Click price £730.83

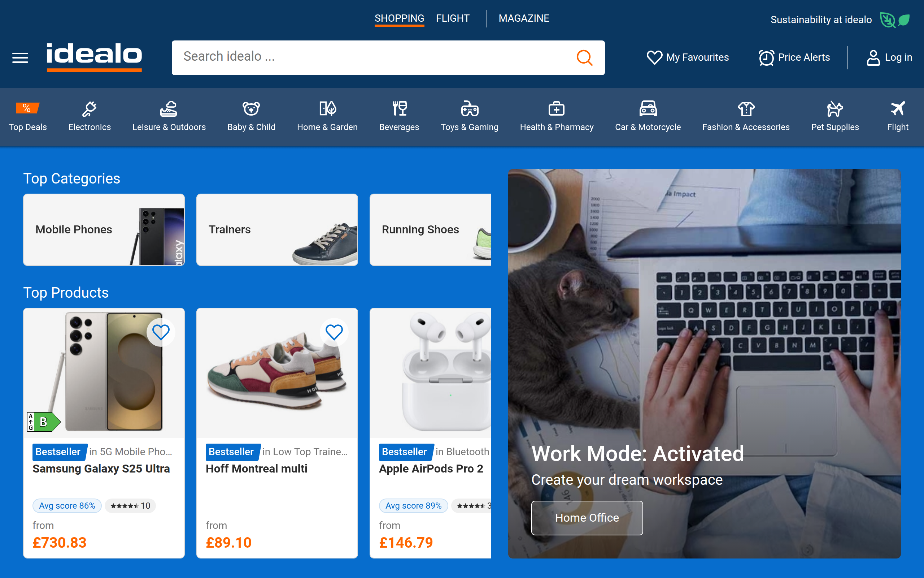coord(60,543)
